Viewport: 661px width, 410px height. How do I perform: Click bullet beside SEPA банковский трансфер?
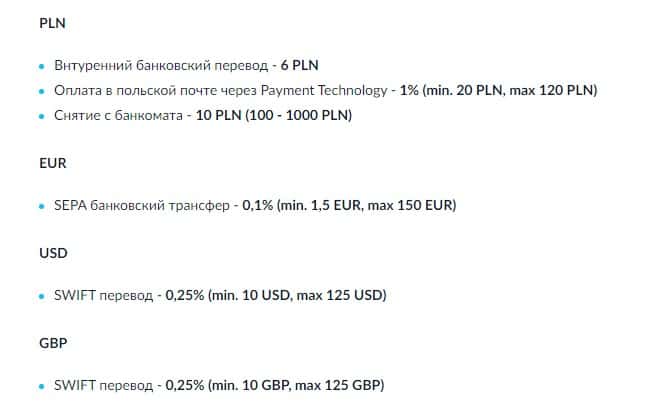(x=41, y=207)
